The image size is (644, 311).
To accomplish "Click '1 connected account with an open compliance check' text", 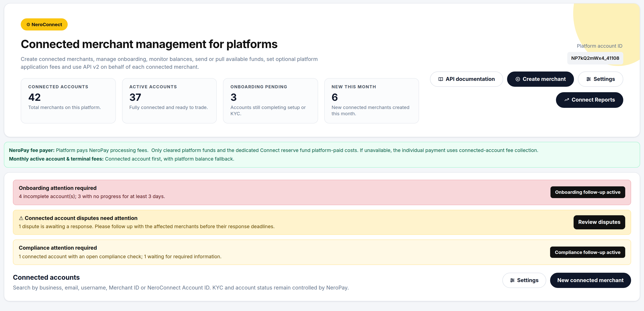I will (120, 256).
